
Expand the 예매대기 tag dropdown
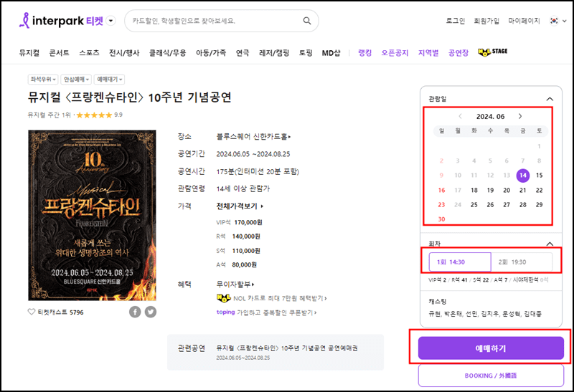[x=109, y=80]
